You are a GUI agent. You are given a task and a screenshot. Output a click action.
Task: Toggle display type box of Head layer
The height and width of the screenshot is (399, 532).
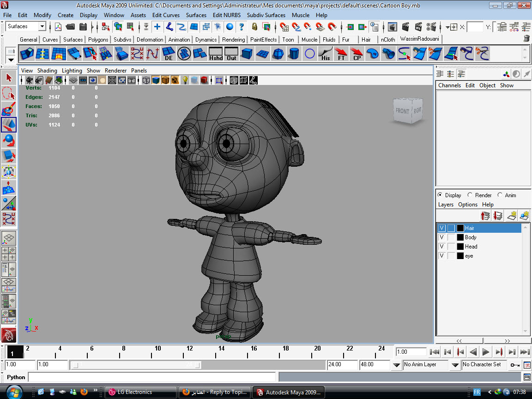[451, 247]
